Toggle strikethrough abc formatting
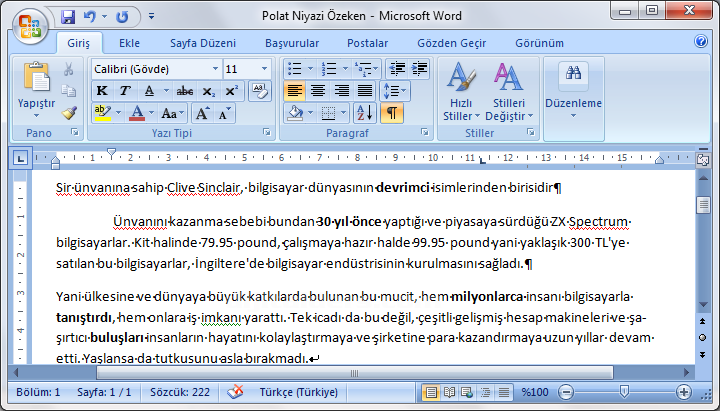The image size is (720, 411). click(185, 91)
